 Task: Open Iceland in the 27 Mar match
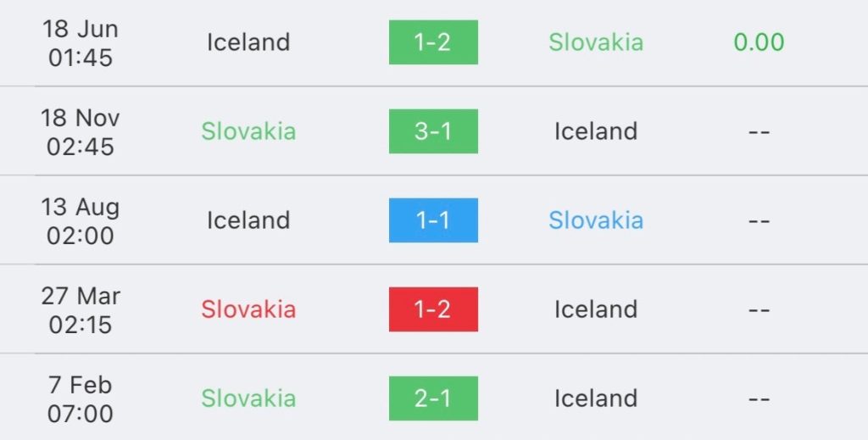pyautogui.click(x=595, y=309)
